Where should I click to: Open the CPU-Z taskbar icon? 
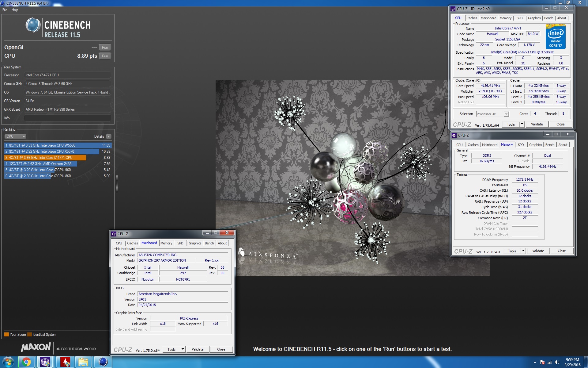(x=45, y=362)
